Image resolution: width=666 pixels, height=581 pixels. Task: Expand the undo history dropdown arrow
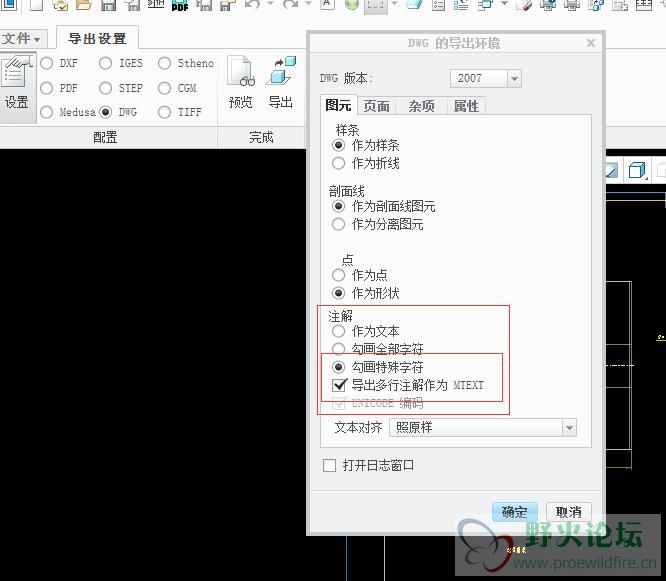pos(271,3)
